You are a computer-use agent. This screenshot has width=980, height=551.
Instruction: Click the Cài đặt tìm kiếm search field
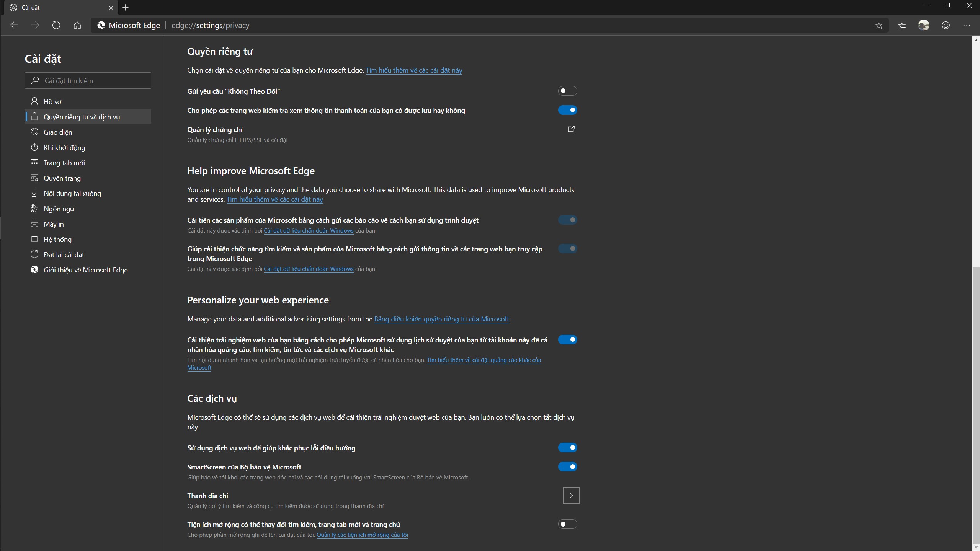pyautogui.click(x=88, y=80)
